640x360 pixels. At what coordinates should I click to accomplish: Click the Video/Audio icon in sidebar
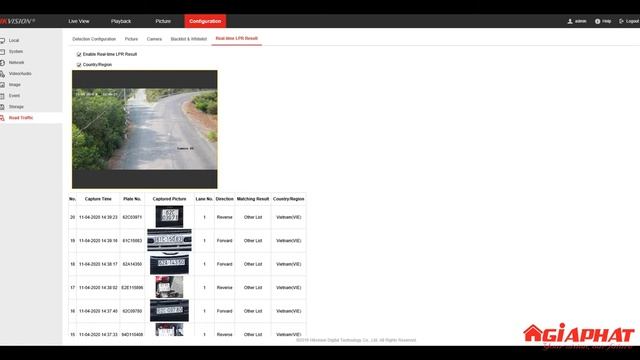[2, 73]
